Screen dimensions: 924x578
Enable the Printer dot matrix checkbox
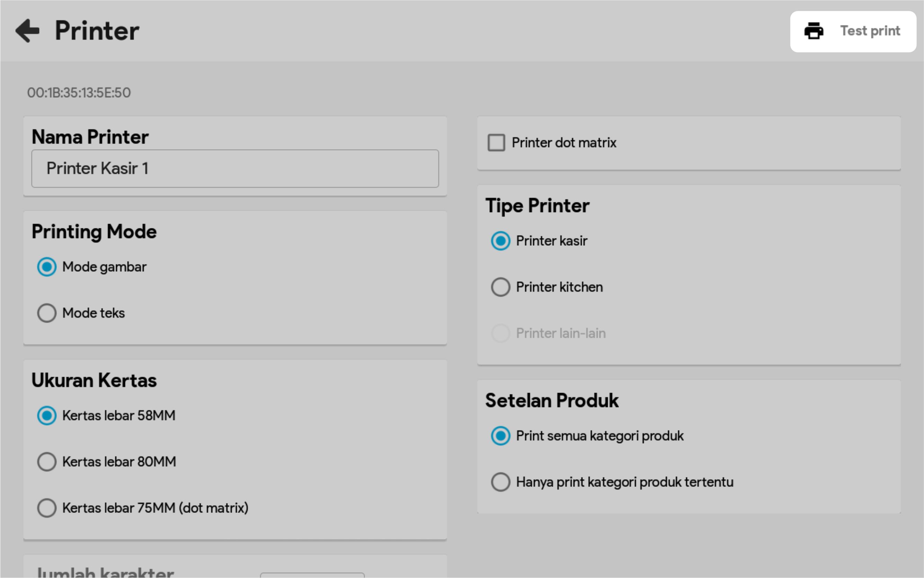(x=496, y=142)
